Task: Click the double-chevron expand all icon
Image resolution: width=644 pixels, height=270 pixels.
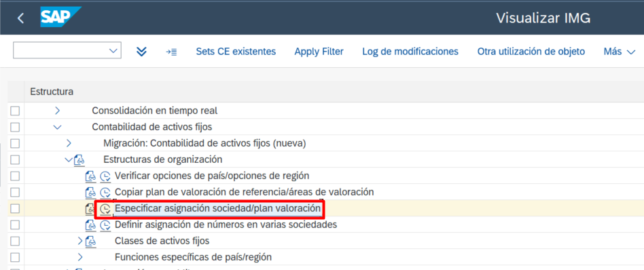Action: click(141, 52)
